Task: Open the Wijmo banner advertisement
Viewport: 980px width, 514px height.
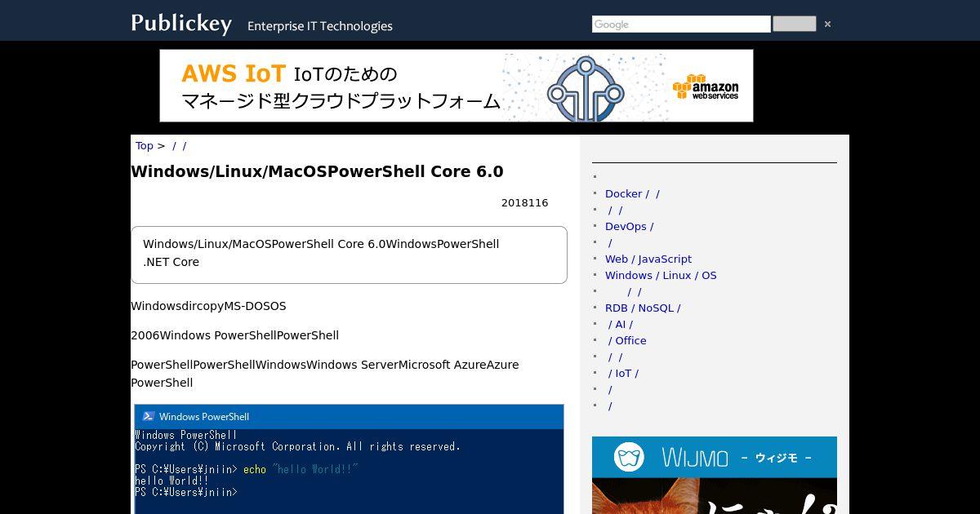Action: coord(715,475)
